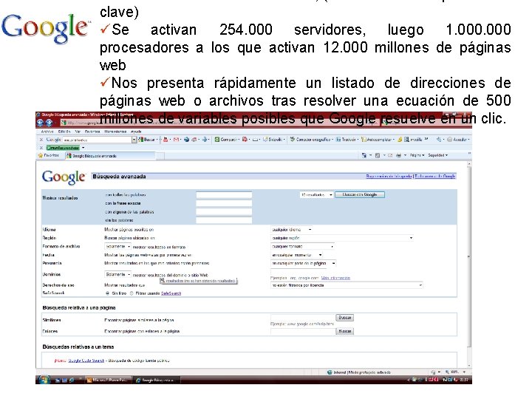Click the Compartir toolbar button
The image size is (532, 399).
227,140
